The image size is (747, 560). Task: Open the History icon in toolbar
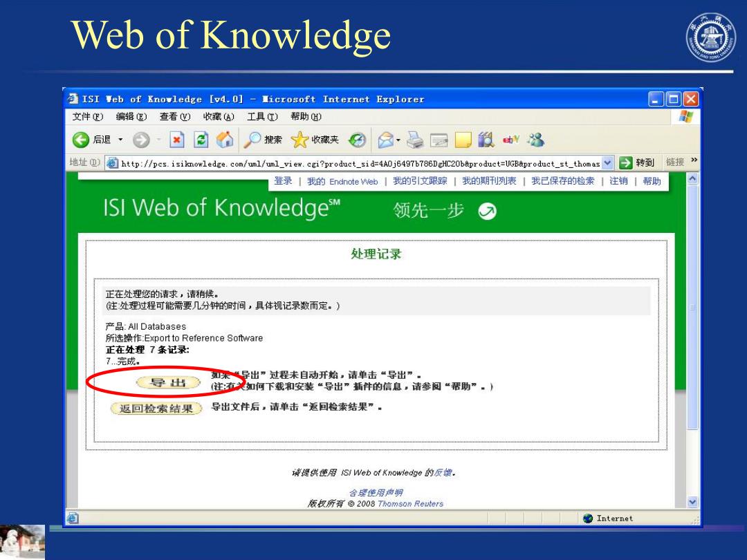tap(357, 140)
